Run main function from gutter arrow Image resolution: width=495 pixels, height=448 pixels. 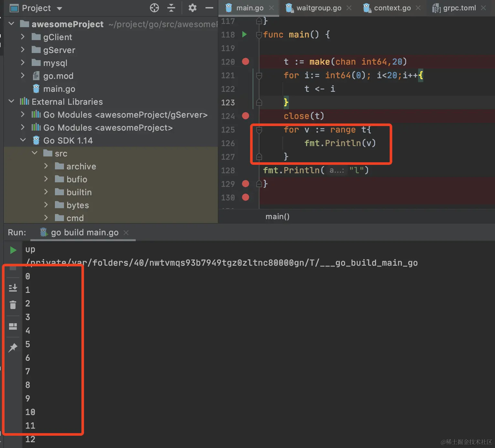point(245,34)
